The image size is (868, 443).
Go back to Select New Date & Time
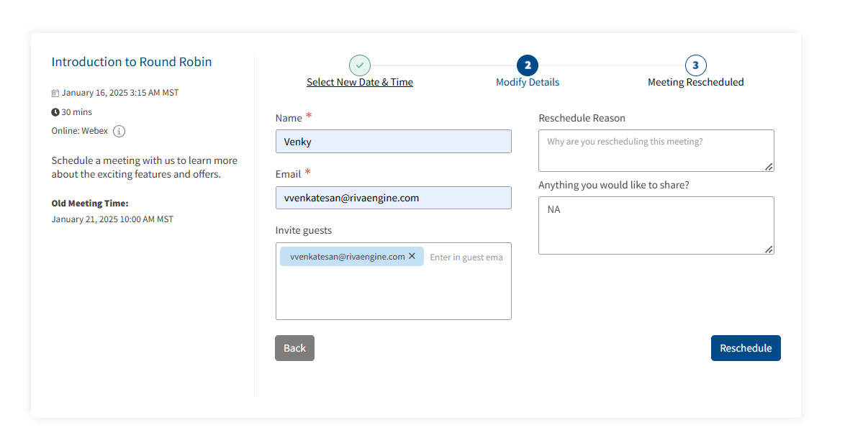360,82
